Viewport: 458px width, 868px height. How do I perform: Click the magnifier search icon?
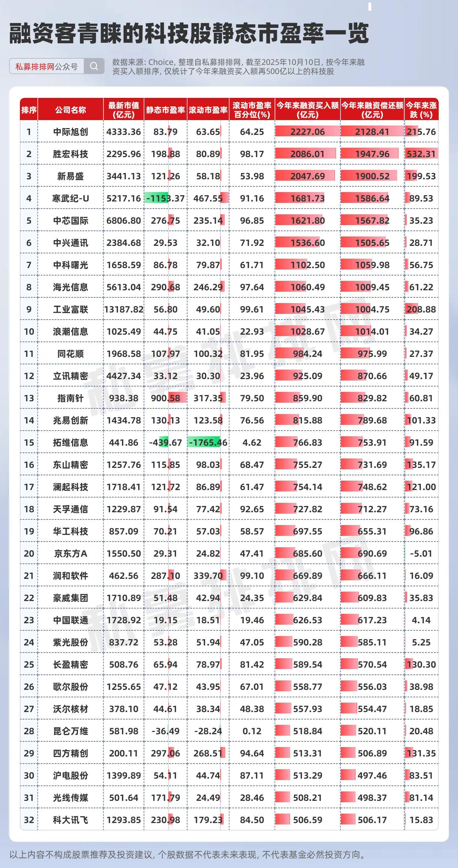point(94,66)
